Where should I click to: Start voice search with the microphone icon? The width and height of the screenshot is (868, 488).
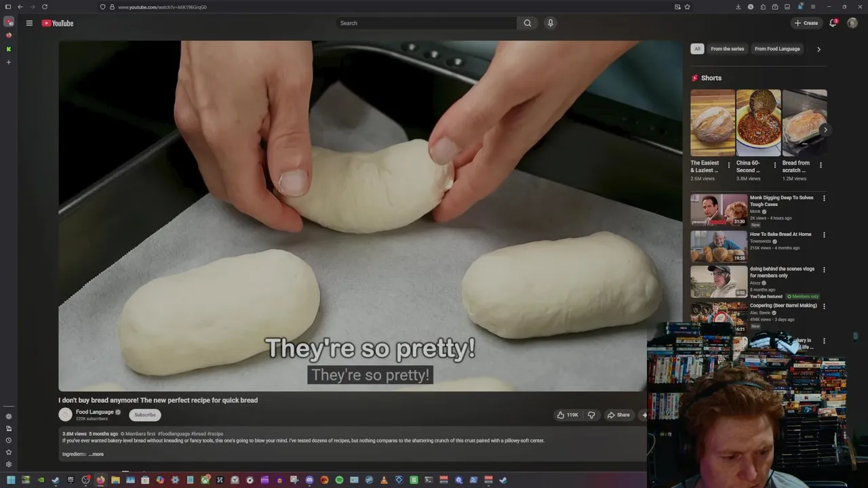551,23
